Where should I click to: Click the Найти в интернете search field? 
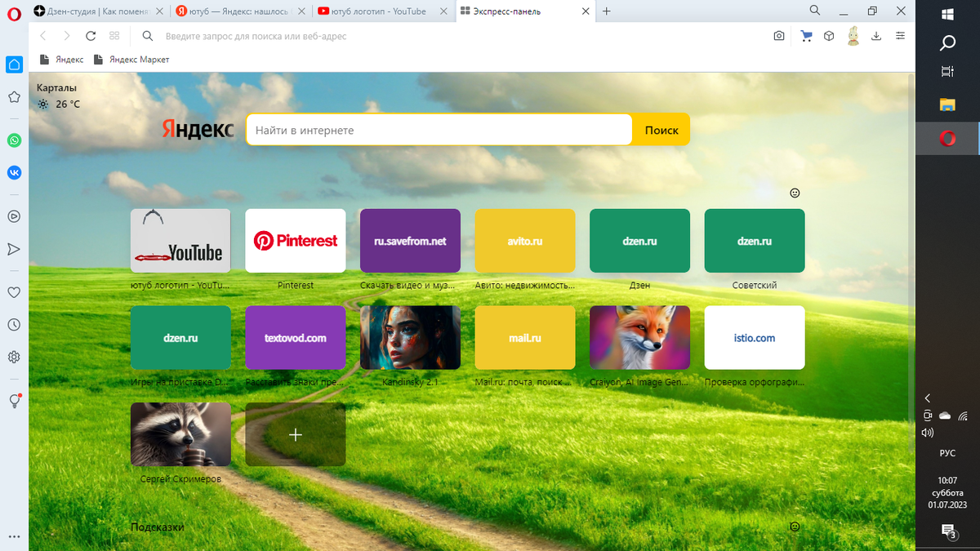pyautogui.click(x=439, y=130)
